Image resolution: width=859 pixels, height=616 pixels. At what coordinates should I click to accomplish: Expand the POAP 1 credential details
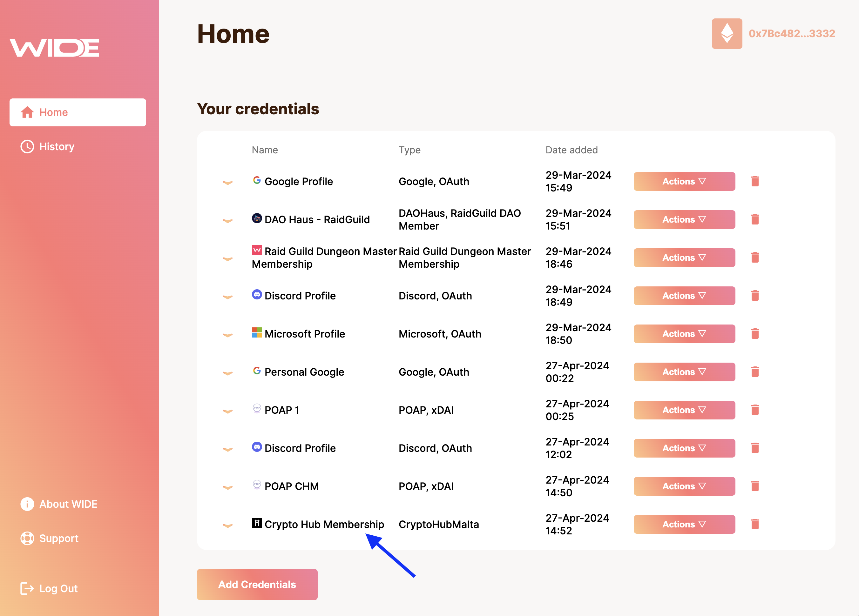pos(228,412)
